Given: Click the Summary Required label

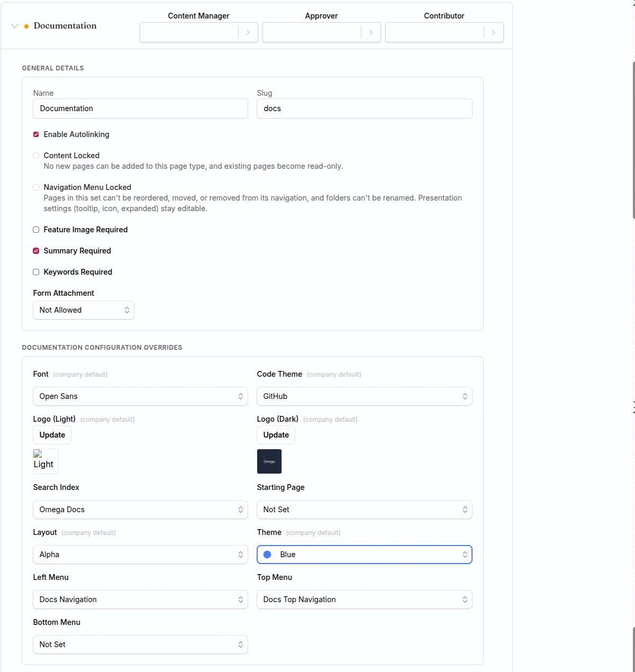Looking at the screenshot, I should (x=77, y=251).
